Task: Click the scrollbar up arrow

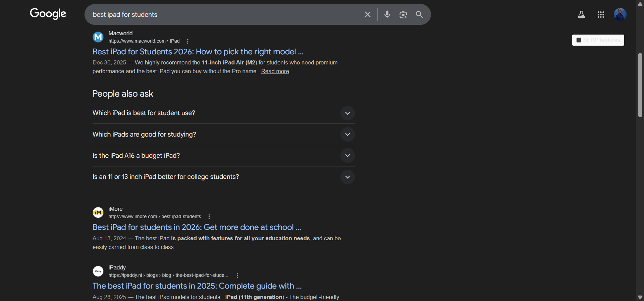Action: pos(640,4)
